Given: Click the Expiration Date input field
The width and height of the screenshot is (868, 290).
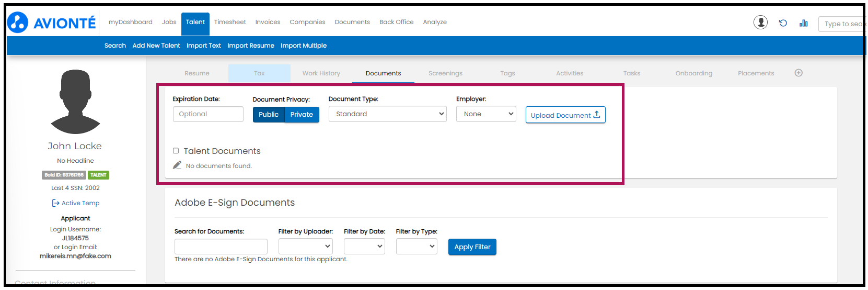Looking at the screenshot, I should (x=208, y=114).
